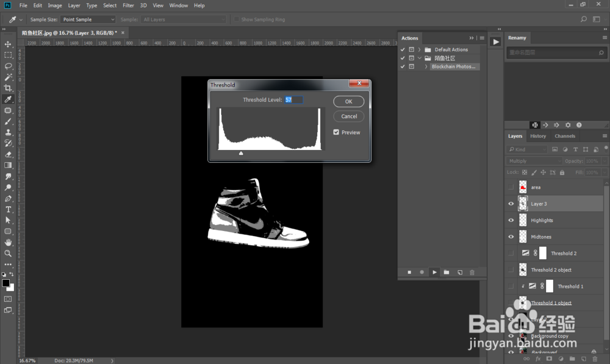This screenshot has width=610, height=364.
Task: Uncheck the Preview checkbox in Threshold dialog
Action: point(337,132)
